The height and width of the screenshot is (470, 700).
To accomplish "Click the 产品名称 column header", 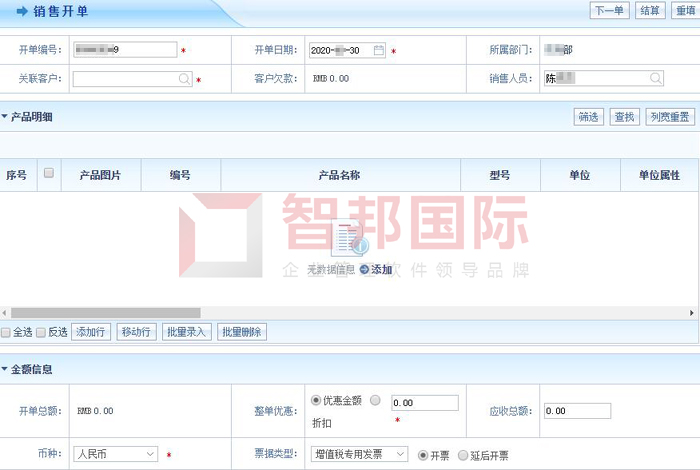I will tap(340, 175).
